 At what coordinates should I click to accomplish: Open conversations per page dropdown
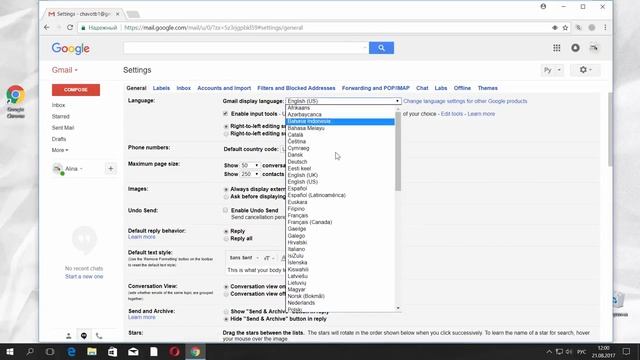(249, 165)
